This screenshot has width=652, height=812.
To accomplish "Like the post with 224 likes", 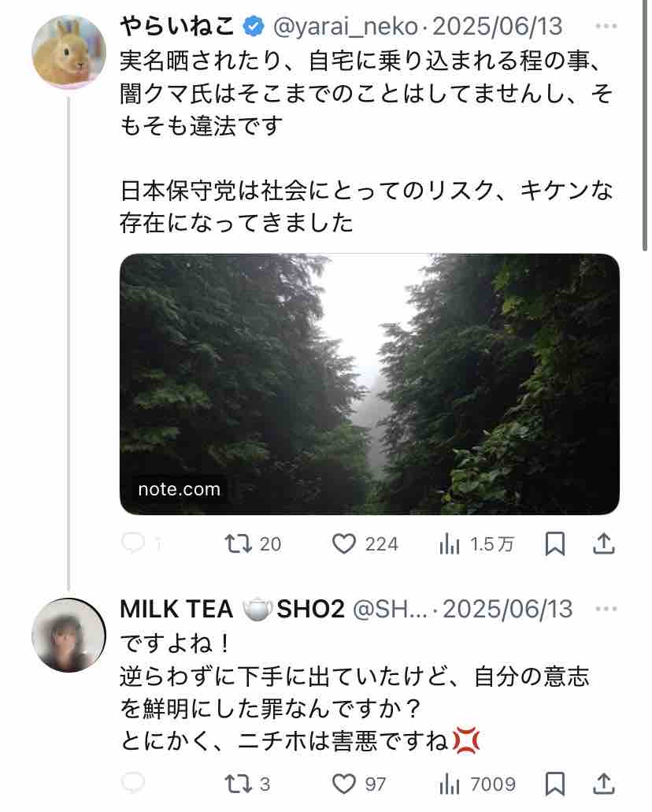I will click(343, 543).
